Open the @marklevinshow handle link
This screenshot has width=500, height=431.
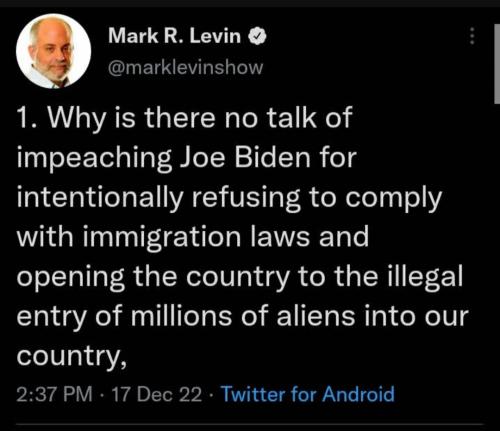[186, 67]
